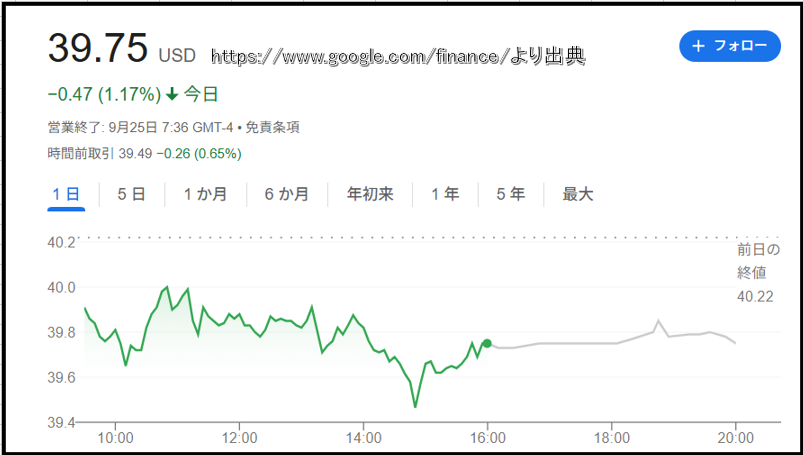Click the 10:00 time axis label
This screenshot has width=803, height=455.
coord(116,437)
